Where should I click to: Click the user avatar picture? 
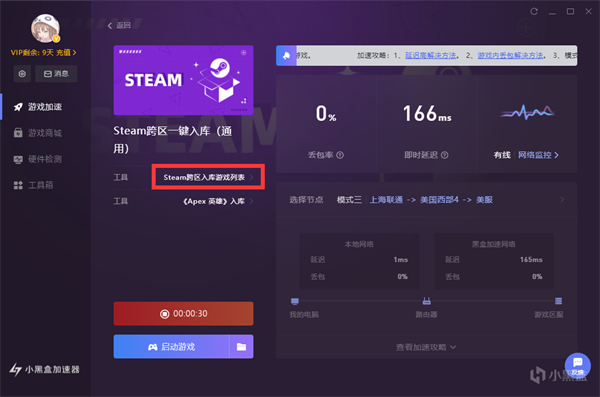pyautogui.click(x=45, y=28)
